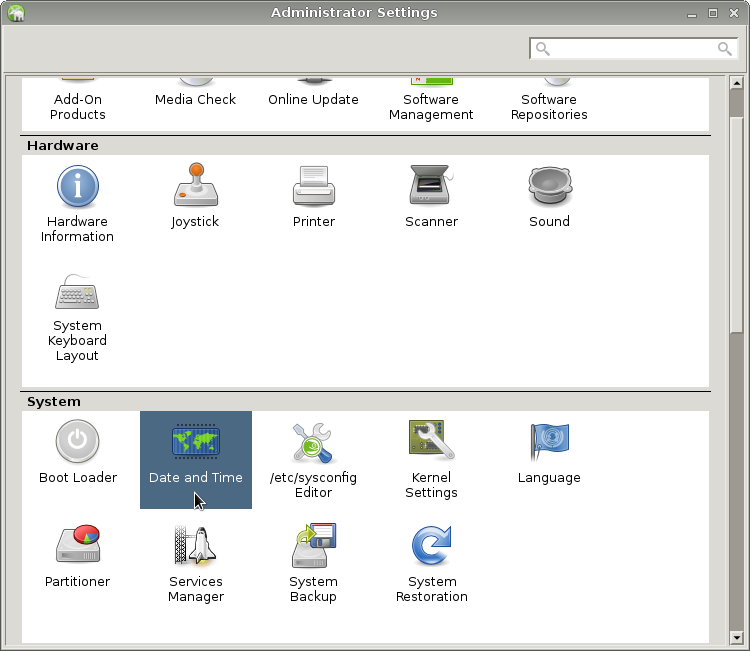The width and height of the screenshot is (750, 651).
Task: Open /etc/sysconfig Editor
Action: 314,460
